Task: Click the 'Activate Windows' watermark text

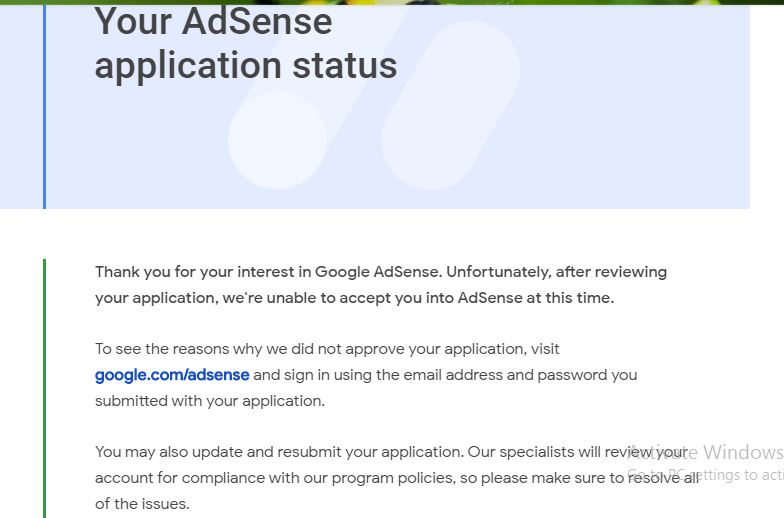Action: click(x=705, y=452)
